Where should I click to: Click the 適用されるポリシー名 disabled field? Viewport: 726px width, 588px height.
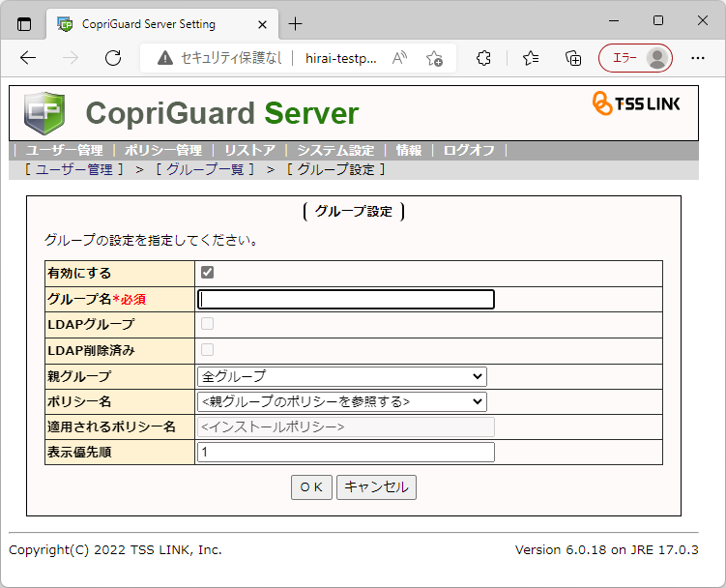click(x=346, y=426)
